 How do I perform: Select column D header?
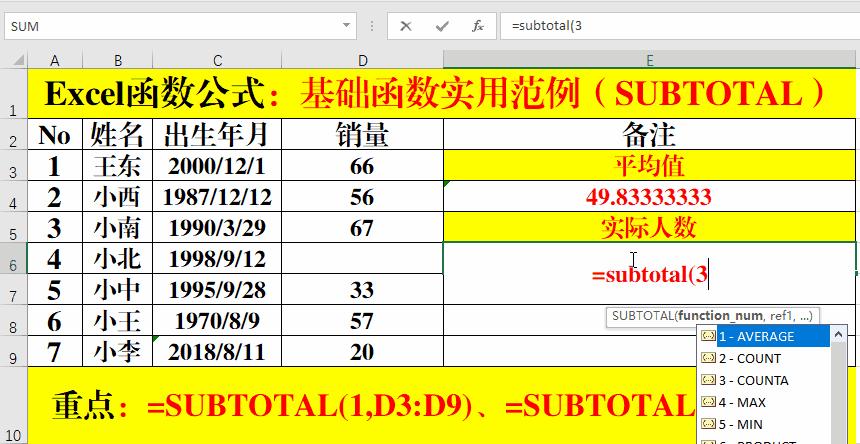click(x=362, y=60)
